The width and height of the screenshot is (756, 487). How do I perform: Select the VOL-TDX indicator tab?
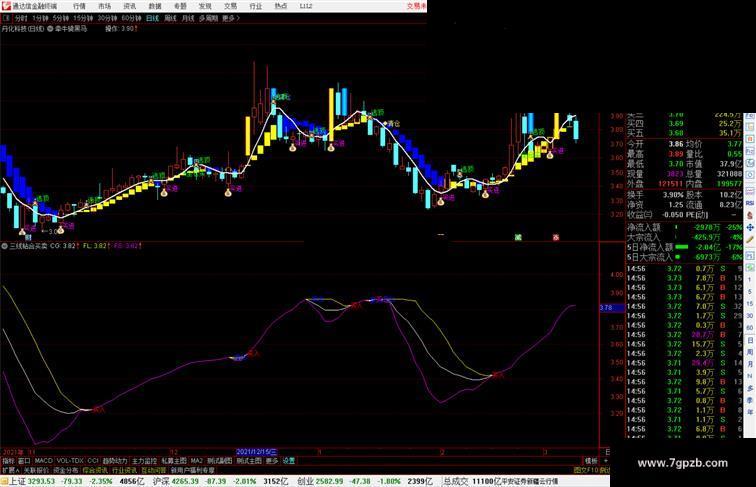(x=70, y=461)
